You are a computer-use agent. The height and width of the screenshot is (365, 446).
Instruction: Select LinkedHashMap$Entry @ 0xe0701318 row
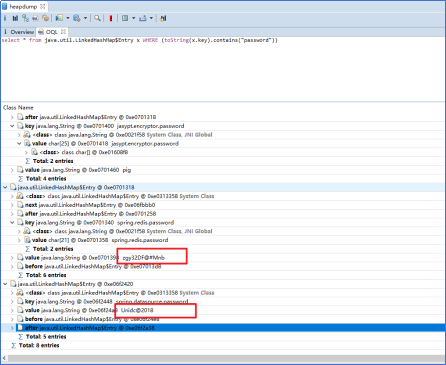coord(223,187)
